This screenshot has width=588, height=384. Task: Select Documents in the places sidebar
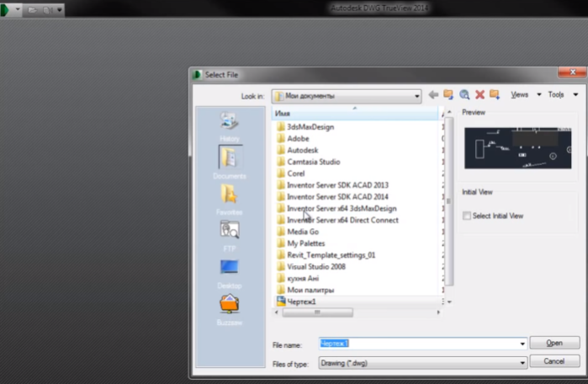pos(230,163)
